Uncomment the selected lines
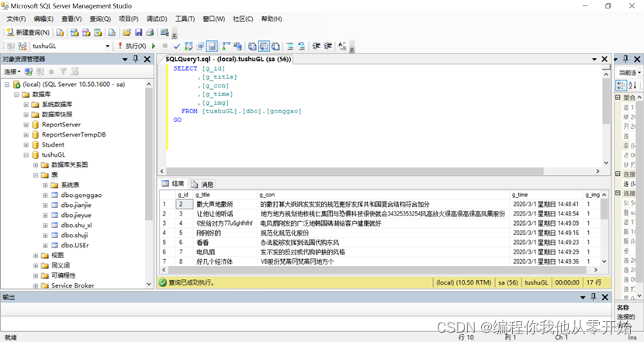This screenshot has width=644, height=342. [x=302, y=46]
